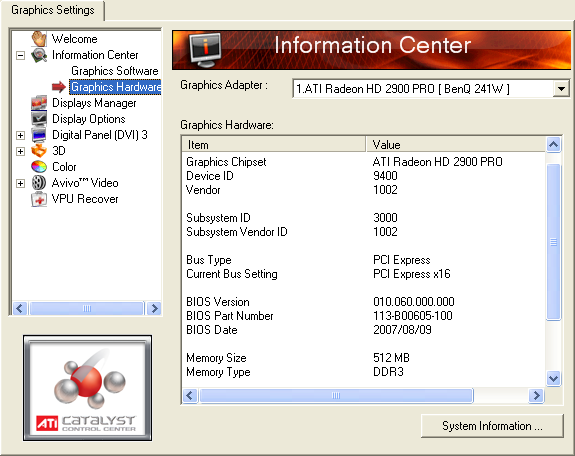Click the Display Options monitor icon

pos(39,118)
